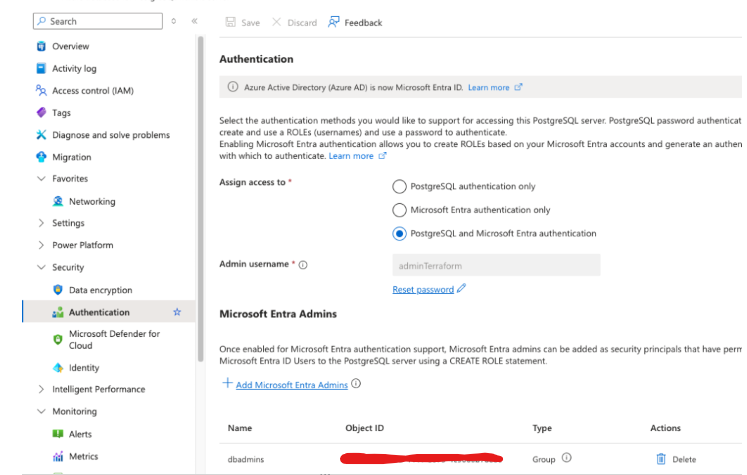Collapse the Favorites section

click(x=41, y=179)
